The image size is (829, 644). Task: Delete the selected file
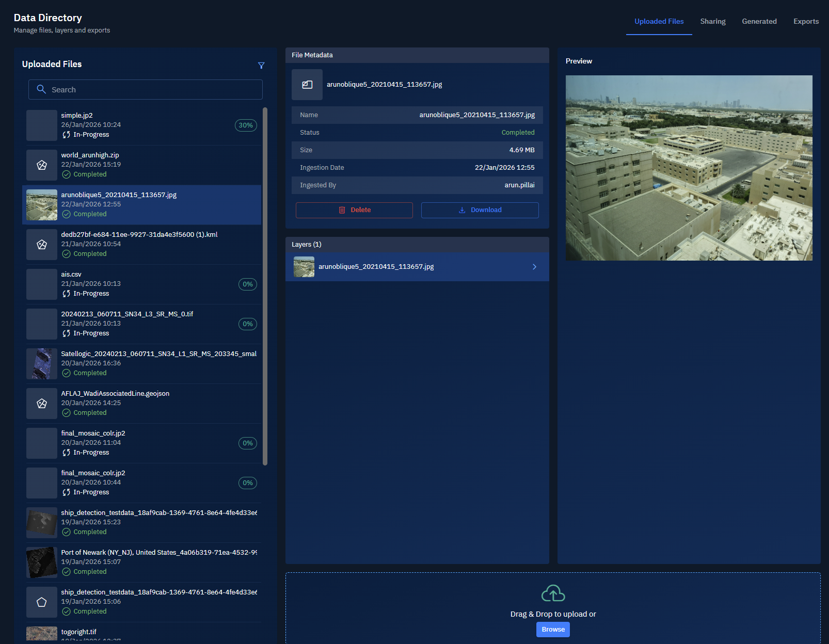[354, 210]
